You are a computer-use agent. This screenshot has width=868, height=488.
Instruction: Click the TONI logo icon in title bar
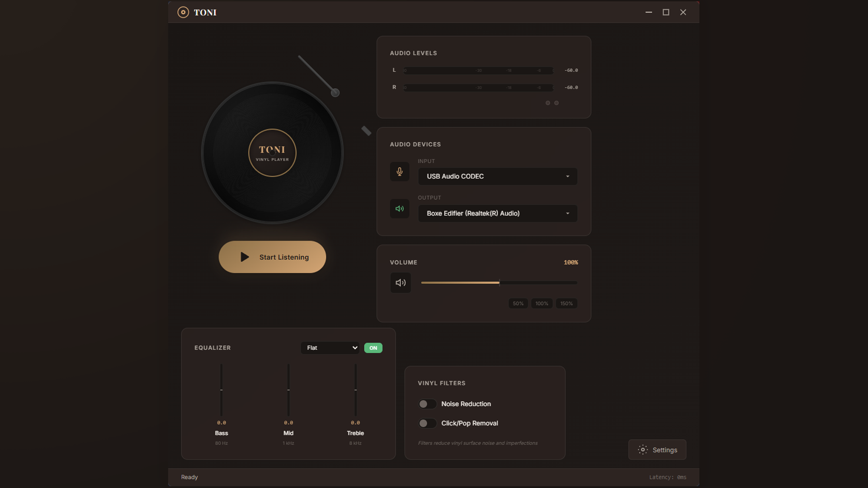coord(183,12)
